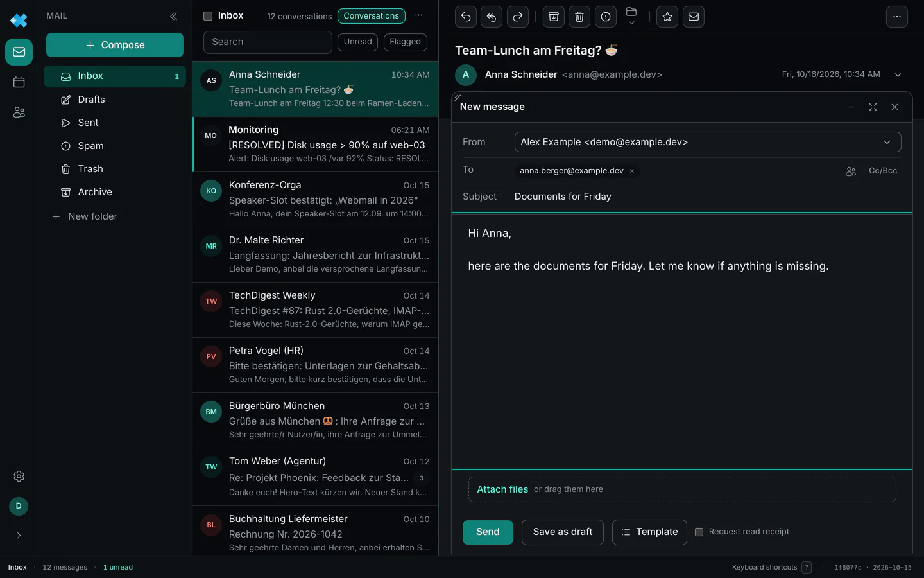Toggle the Conversations view

(372, 16)
